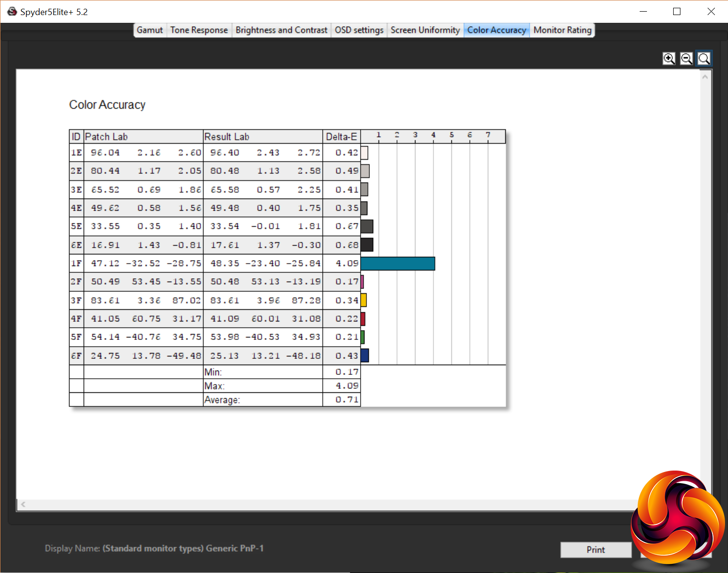
Task: Click the white bar for patch 1E
Action: pyautogui.click(x=364, y=153)
